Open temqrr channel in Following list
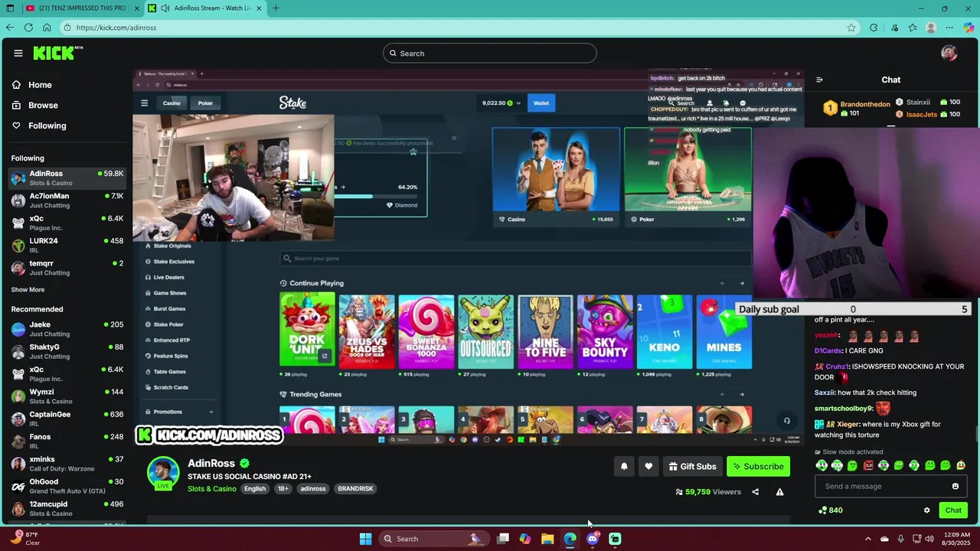Screen dimensions: 980x551 [x=67, y=268]
